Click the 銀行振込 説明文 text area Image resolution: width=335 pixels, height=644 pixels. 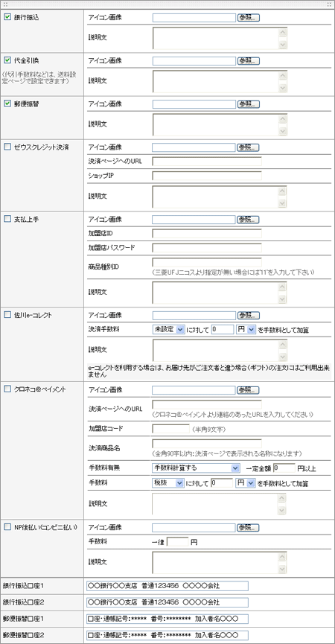point(220,38)
